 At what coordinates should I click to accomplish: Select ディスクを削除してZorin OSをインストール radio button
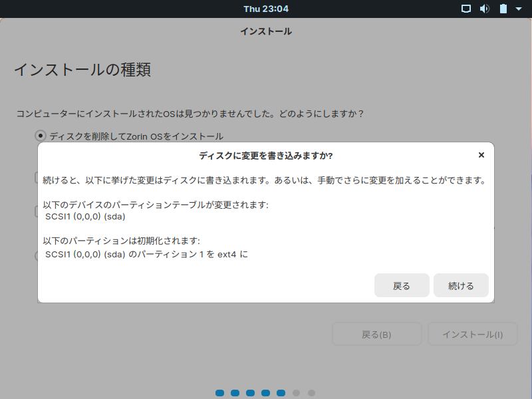click(x=41, y=136)
